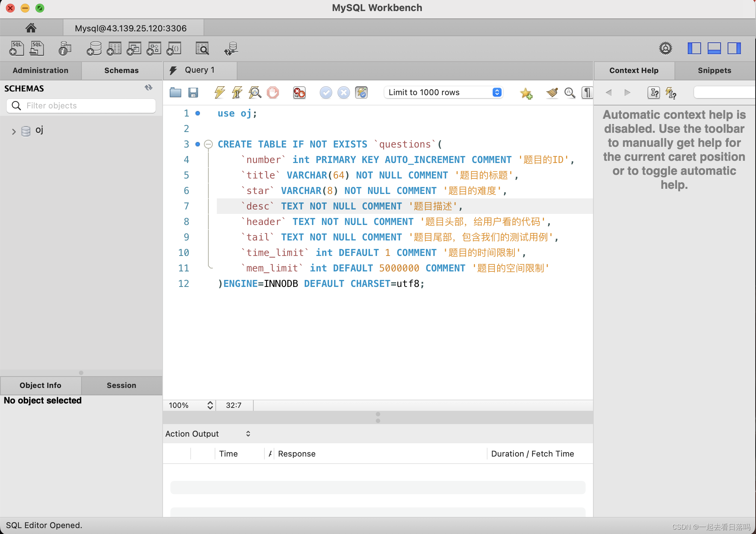
Task: Click the ENGINE=INNODB line
Action: [x=321, y=284]
